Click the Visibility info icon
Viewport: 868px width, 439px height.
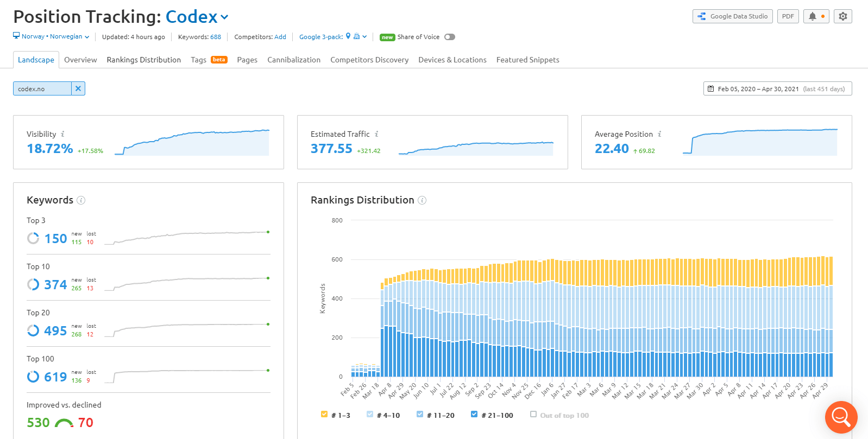coord(62,134)
